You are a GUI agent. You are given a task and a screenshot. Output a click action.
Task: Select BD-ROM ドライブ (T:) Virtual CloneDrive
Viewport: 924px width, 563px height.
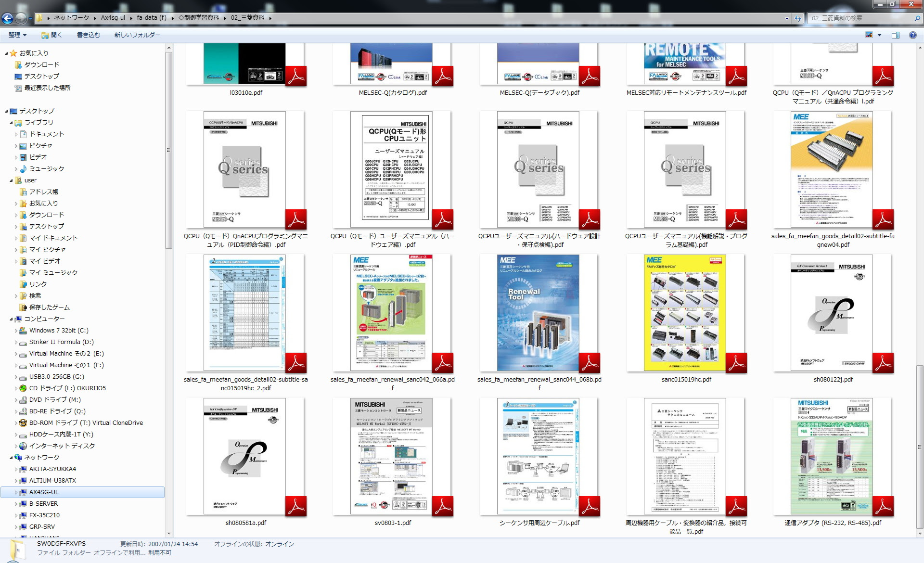pyautogui.click(x=86, y=423)
